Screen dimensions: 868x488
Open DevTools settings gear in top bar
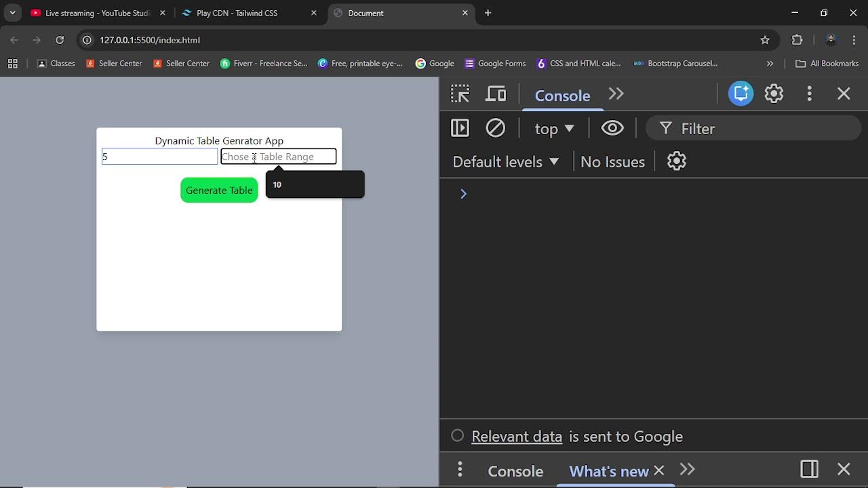[x=774, y=94]
